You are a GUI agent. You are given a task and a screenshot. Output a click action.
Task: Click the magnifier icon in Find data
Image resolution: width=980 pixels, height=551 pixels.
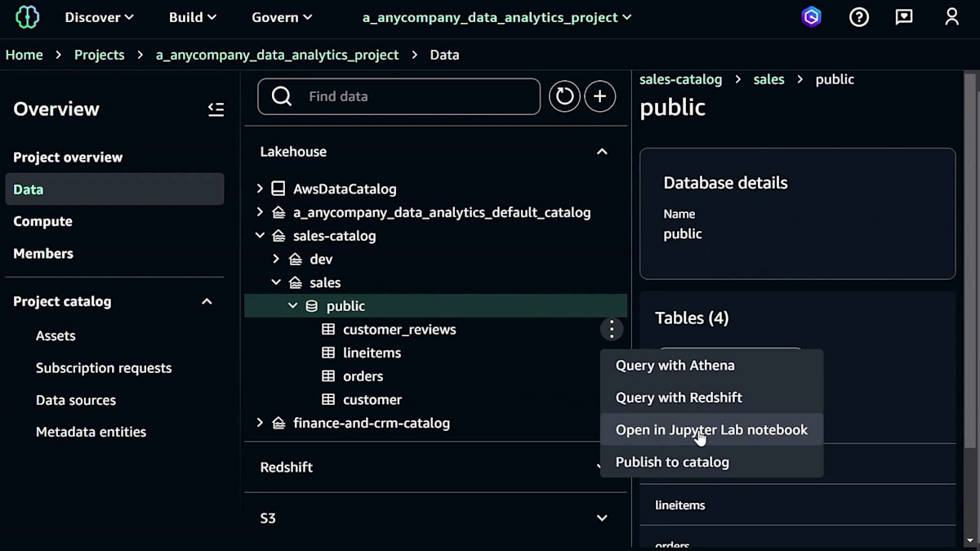point(282,96)
